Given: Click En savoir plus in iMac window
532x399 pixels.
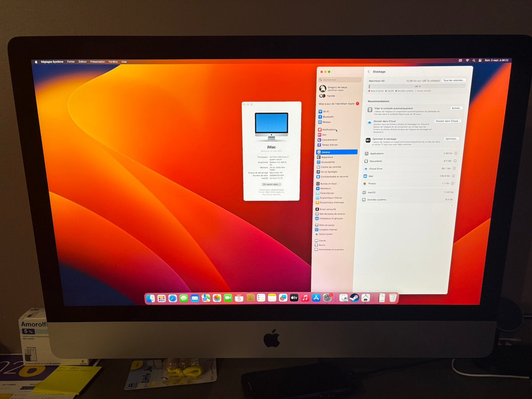Looking at the screenshot, I should click(271, 184).
